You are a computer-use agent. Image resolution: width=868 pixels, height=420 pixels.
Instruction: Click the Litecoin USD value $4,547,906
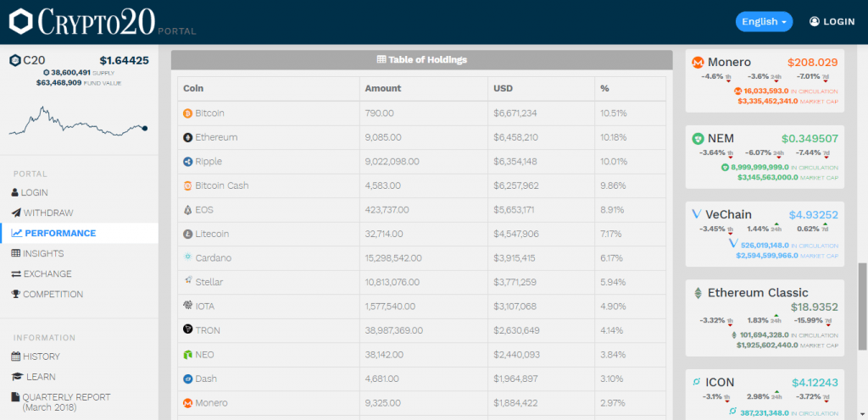[x=515, y=234]
